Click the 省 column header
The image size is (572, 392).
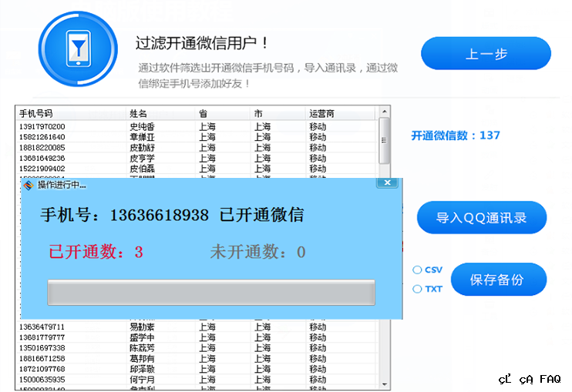(224, 113)
